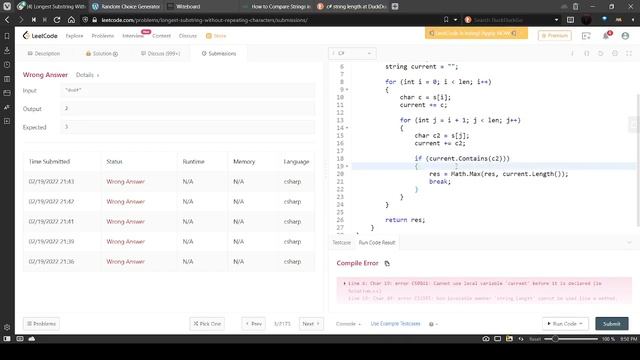Open the Vivaldi menu icon
This screenshot has height=360, width=640.
click(7, 6)
